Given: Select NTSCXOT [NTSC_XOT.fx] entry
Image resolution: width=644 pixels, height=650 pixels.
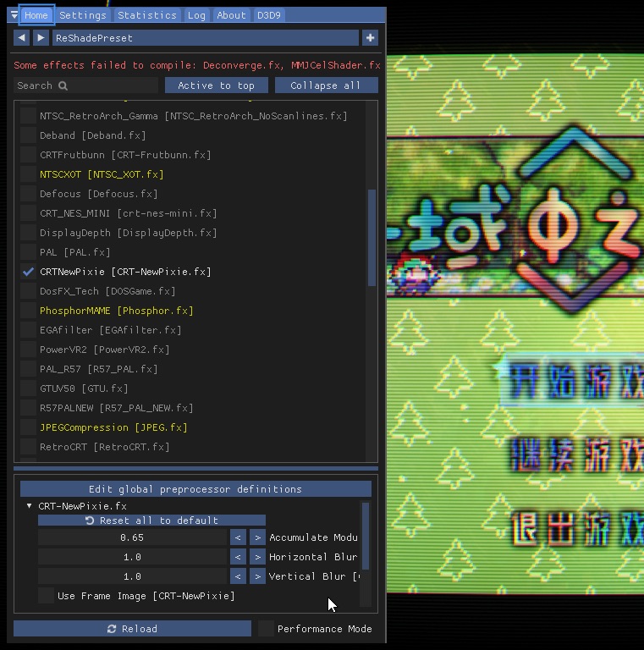Looking at the screenshot, I should click(x=102, y=174).
